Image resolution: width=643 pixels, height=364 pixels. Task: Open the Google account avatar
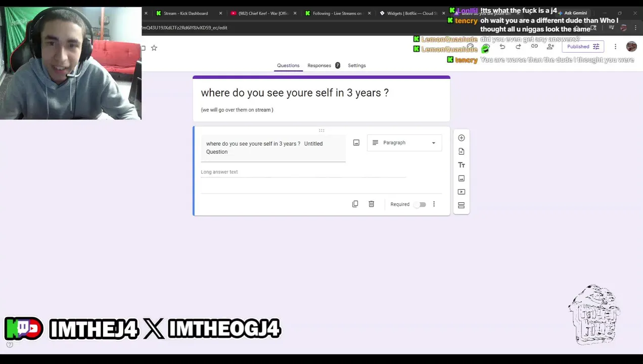pyautogui.click(x=631, y=47)
